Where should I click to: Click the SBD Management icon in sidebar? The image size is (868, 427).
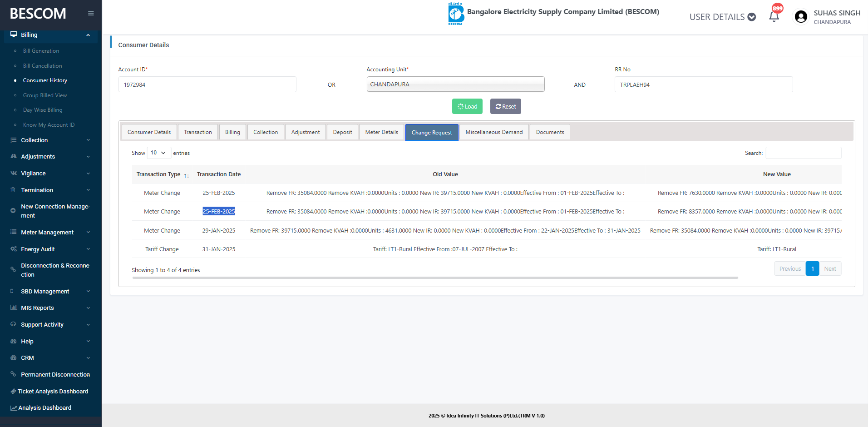tap(12, 291)
